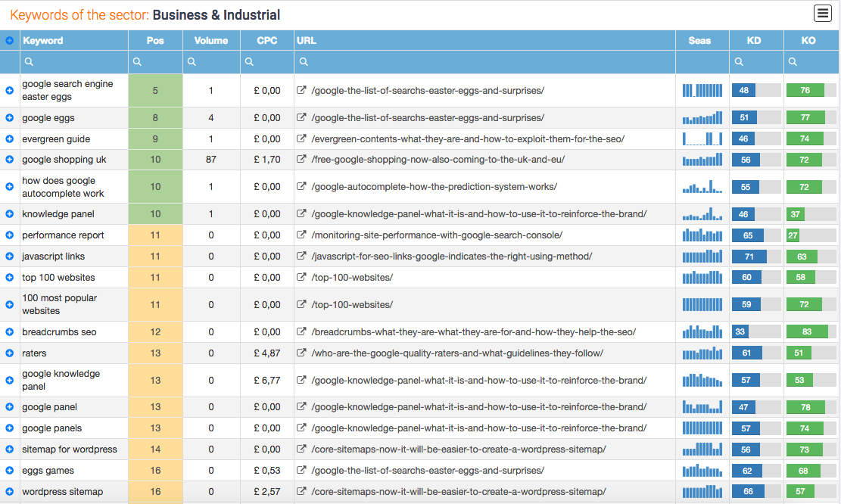Screen dimensions: 841x504
Task: Open external link icon for wordpress sitemap URL
Action: click(x=301, y=491)
